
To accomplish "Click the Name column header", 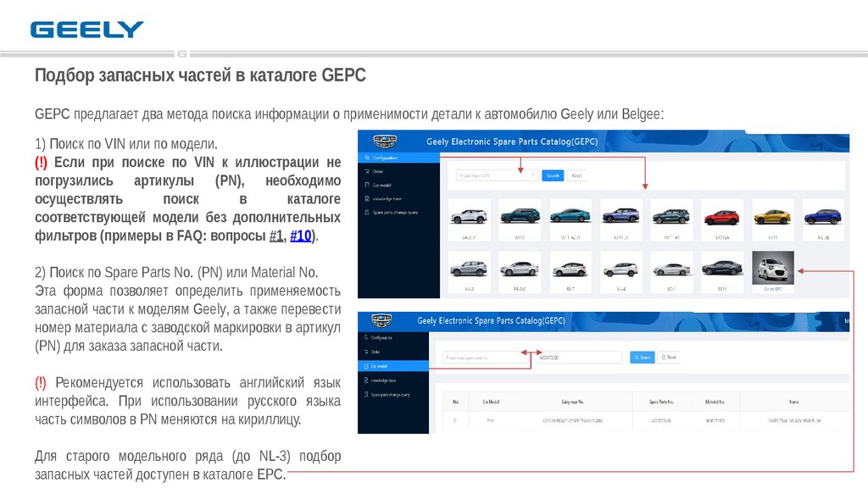I will (793, 402).
